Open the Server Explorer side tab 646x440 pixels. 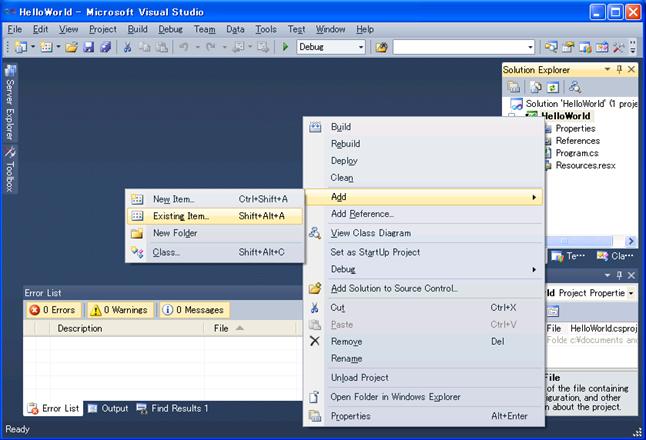10,102
